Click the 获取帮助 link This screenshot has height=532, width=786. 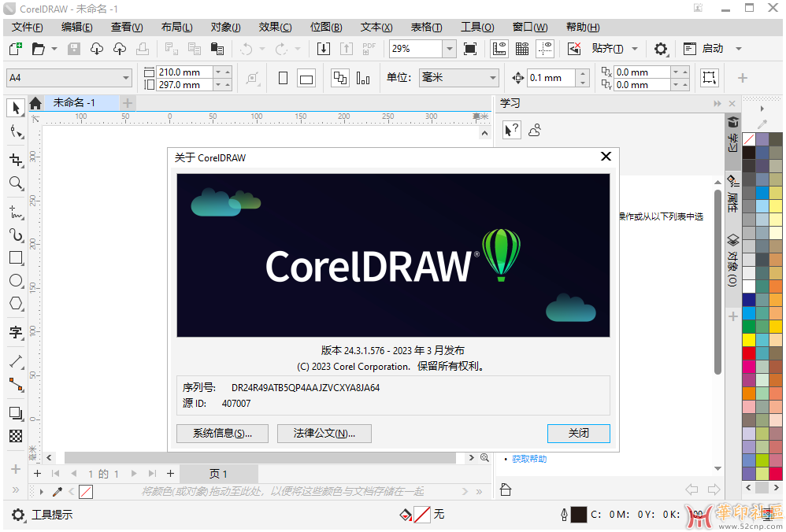(529, 459)
